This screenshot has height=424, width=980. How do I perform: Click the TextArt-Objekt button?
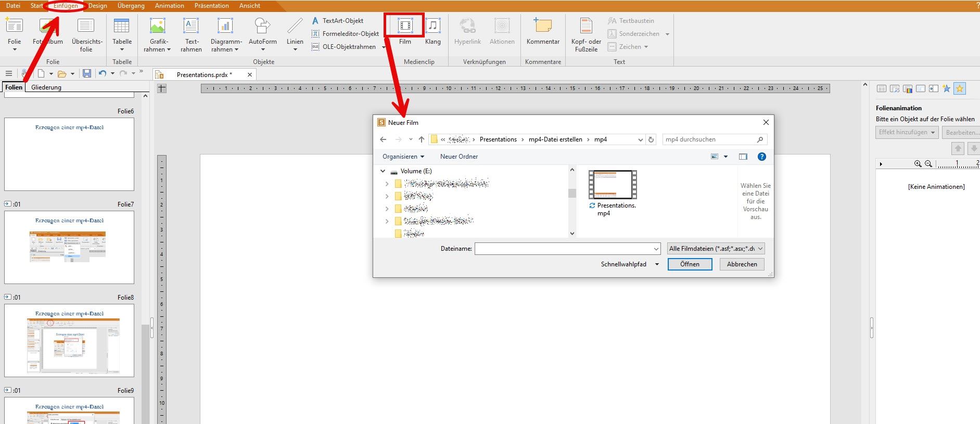point(338,21)
